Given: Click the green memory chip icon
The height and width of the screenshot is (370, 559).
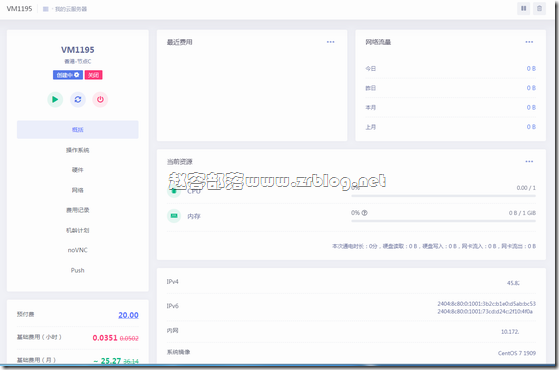Looking at the screenshot, I should coord(174,216).
